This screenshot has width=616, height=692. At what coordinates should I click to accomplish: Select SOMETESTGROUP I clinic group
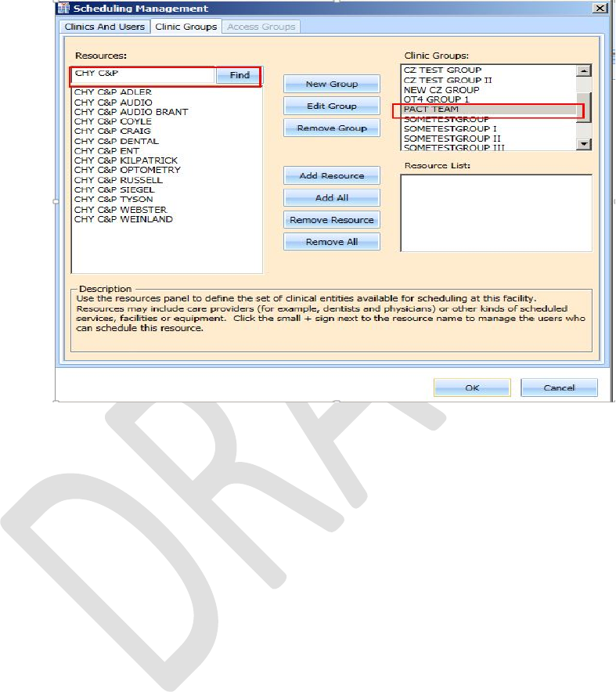[450, 129]
